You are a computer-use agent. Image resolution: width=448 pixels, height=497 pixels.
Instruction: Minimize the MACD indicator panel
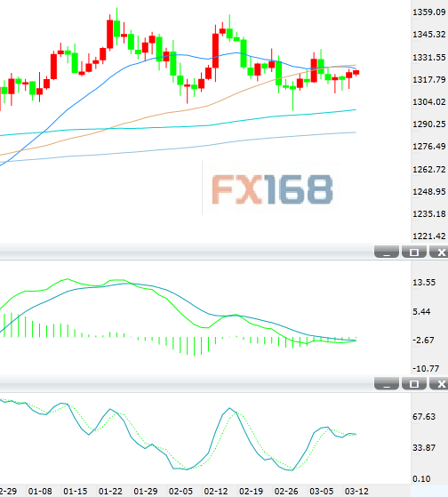[386, 252]
